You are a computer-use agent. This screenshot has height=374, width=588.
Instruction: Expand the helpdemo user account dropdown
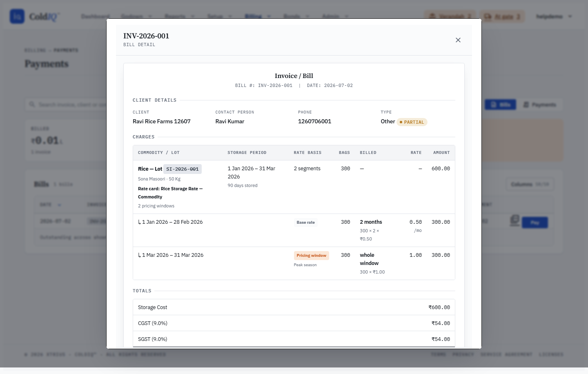pos(554,16)
